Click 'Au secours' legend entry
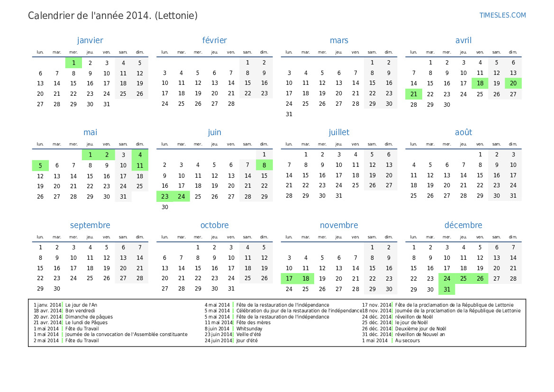 407,340
